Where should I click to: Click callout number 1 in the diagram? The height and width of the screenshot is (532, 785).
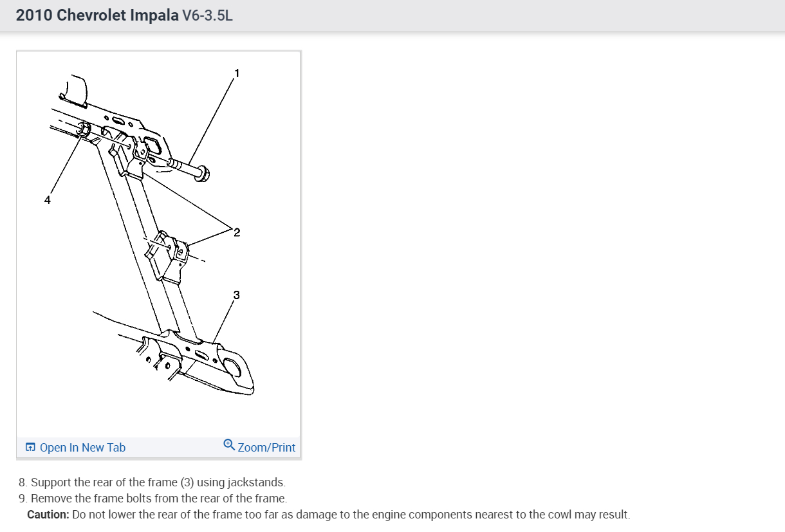pos(237,73)
